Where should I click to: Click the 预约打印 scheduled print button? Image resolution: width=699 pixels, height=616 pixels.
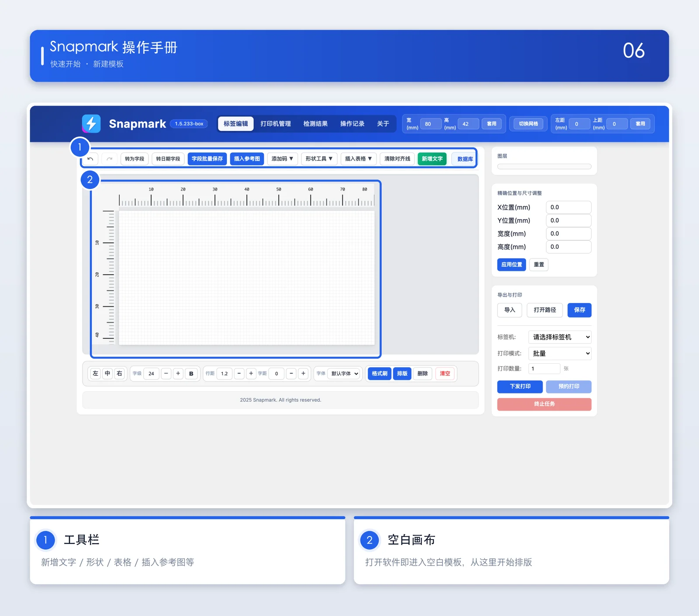569,387
